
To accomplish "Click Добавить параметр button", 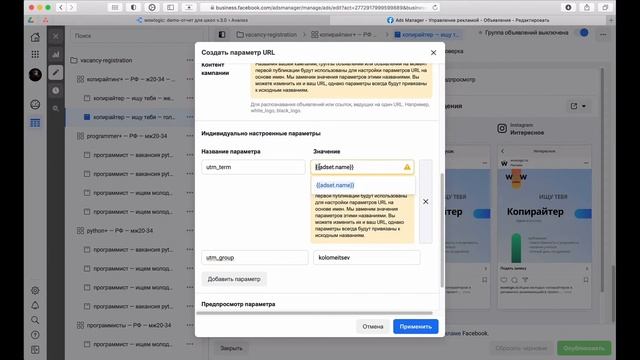I will [234, 279].
